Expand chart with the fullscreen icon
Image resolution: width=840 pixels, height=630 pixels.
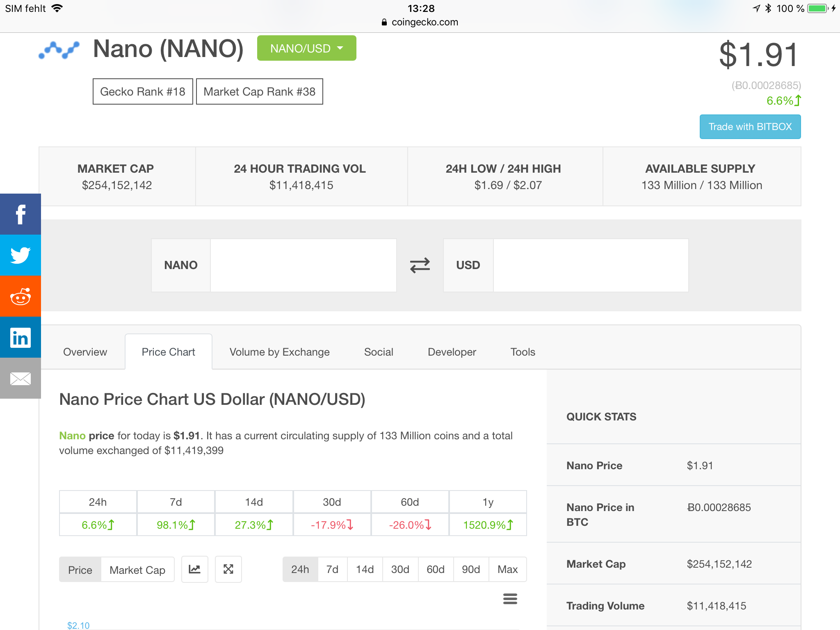pos(228,569)
